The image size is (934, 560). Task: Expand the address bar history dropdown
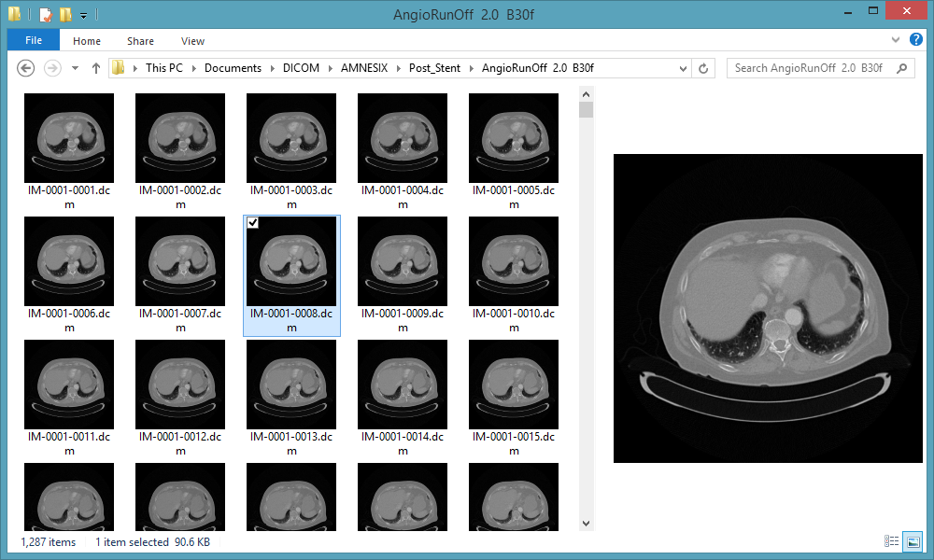coord(685,68)
